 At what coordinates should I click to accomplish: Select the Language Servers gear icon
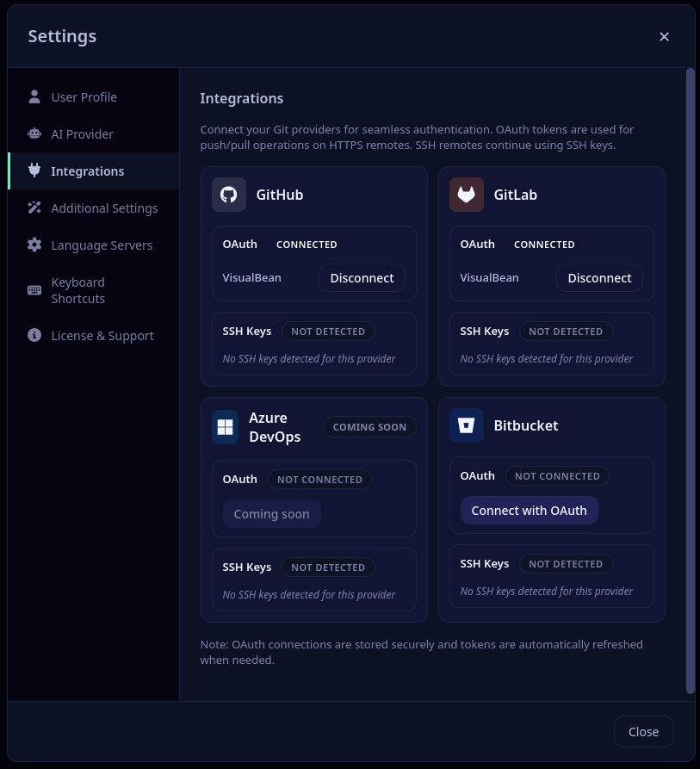(34, 245)
